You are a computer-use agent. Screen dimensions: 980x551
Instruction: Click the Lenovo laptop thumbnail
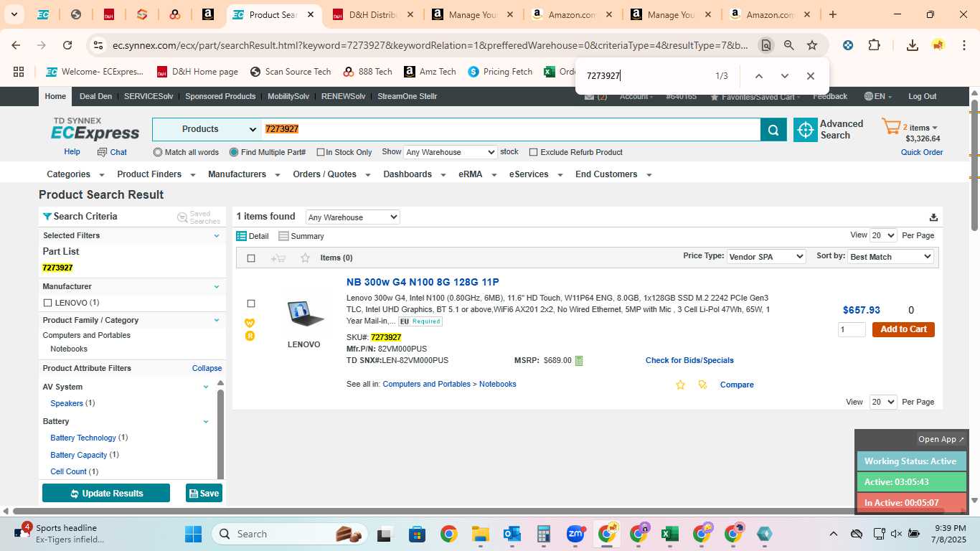[x=305, y=313]
